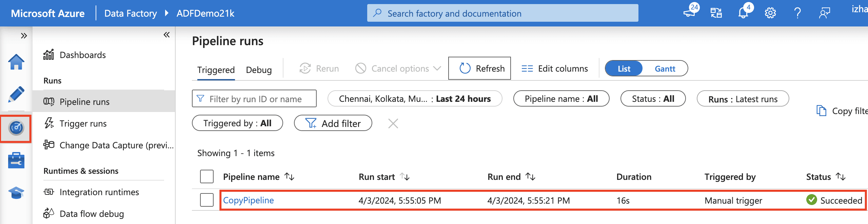Open the Manage toolbox icon
Screen dimensions: 868x224
pyautogui.click(x=16, y=161)
